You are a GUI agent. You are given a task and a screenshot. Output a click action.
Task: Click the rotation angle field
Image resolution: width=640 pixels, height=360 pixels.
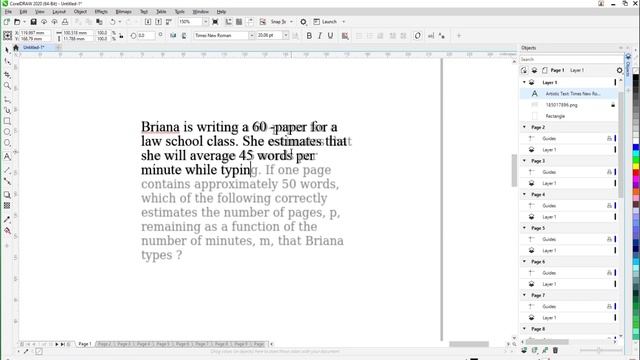[146, 36]
